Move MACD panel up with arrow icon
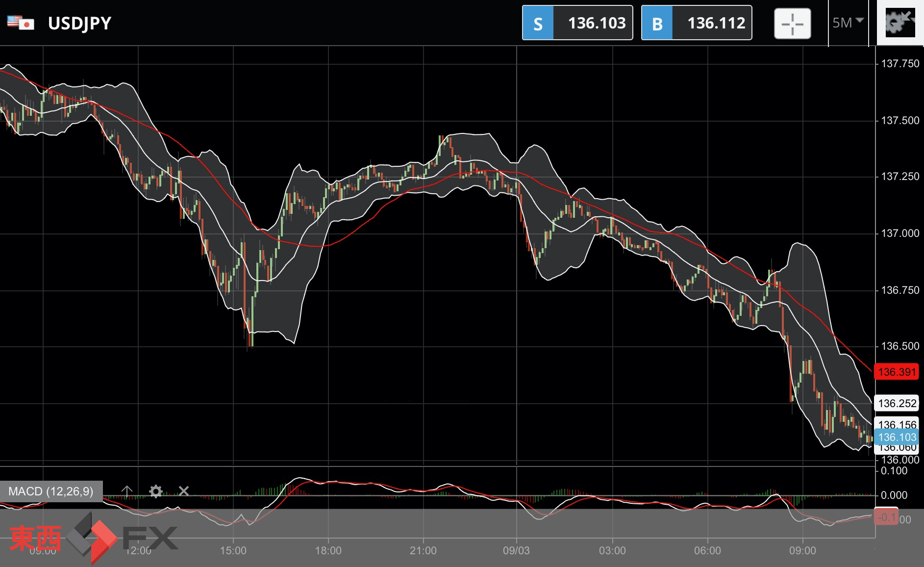 tap(127, 491)
